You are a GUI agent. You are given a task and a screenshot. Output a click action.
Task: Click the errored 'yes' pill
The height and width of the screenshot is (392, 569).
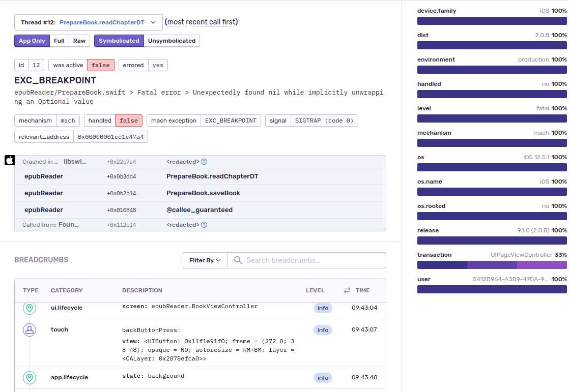point(158,65)
